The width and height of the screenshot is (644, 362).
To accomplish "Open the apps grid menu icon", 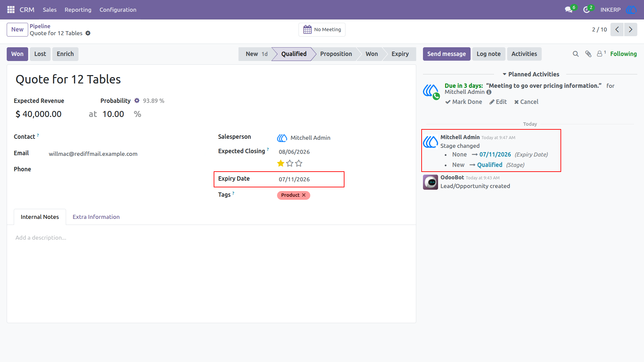I will point(11,10).
